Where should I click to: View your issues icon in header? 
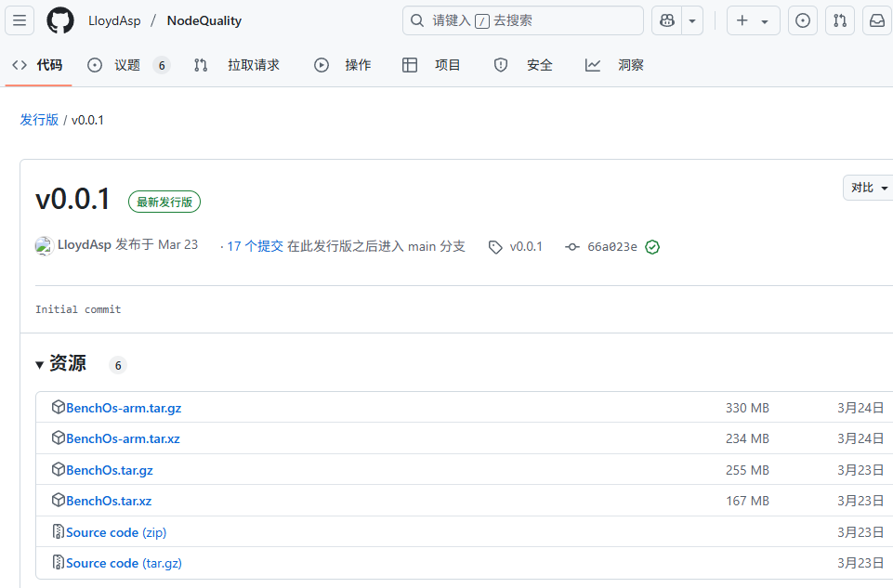(803, 20)
